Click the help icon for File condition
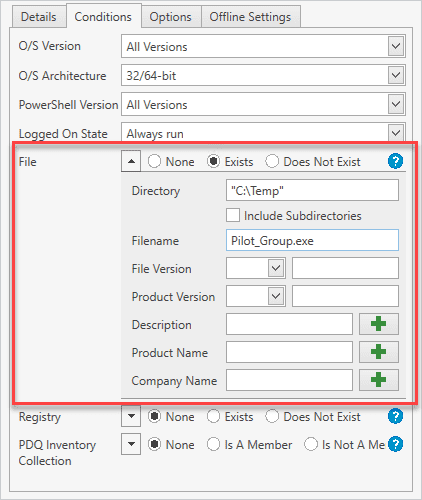 [395, 161]
